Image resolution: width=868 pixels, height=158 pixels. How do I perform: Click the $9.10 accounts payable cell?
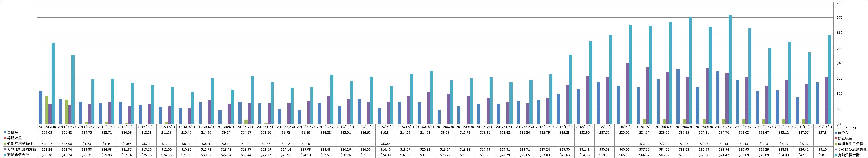pyautogui.click(x=306, y=132)
